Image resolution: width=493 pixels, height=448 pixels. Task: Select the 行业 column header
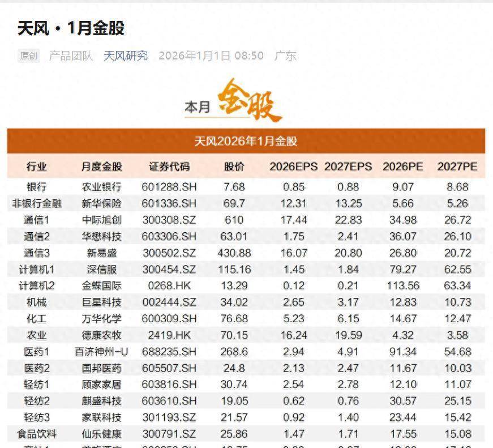(x=37, y=167)
